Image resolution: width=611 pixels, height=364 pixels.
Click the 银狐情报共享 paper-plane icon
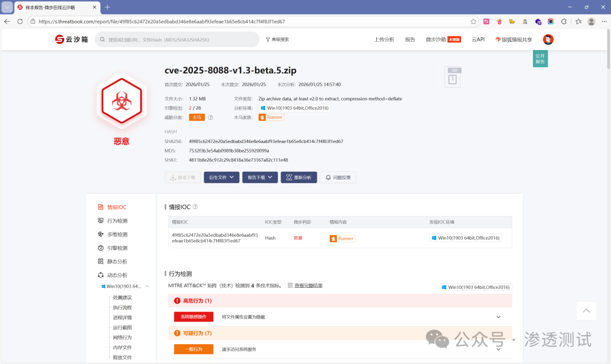[x=498, y=40]
